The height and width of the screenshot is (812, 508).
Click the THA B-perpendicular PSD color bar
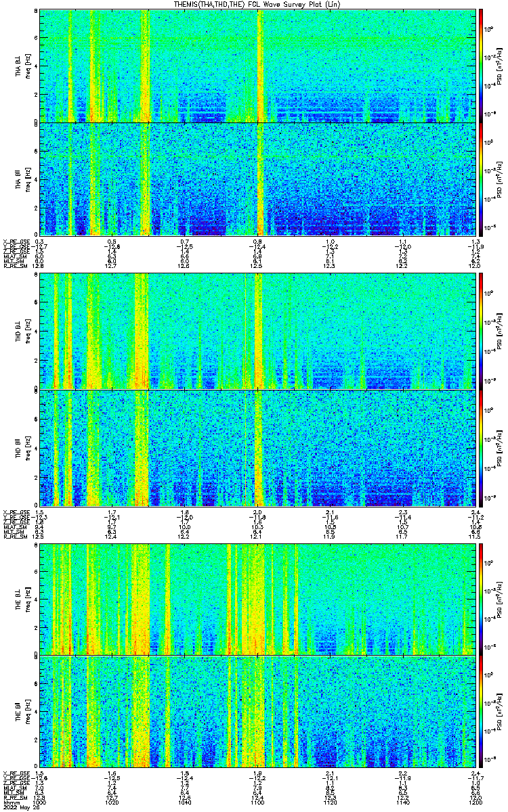click(481, 66)
